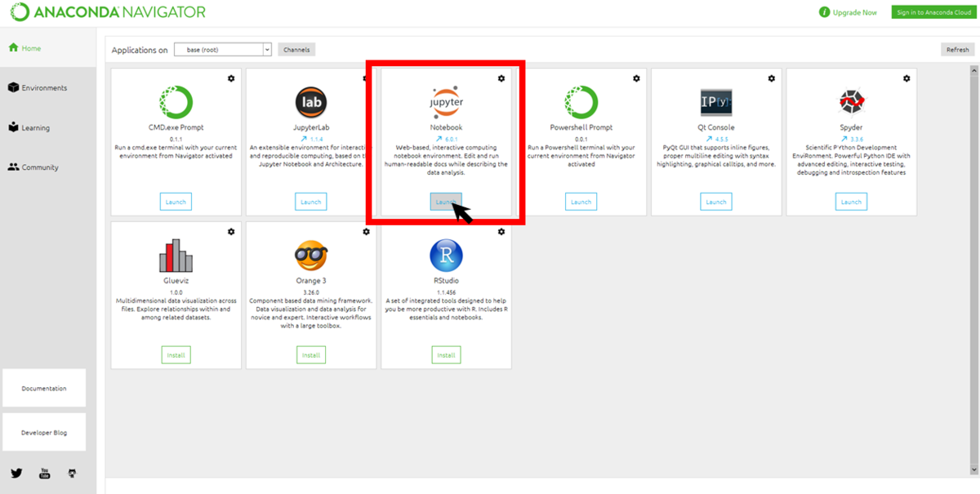
Task: Click the Anaconda Navigator logo
Action: (x=108, y=12)
